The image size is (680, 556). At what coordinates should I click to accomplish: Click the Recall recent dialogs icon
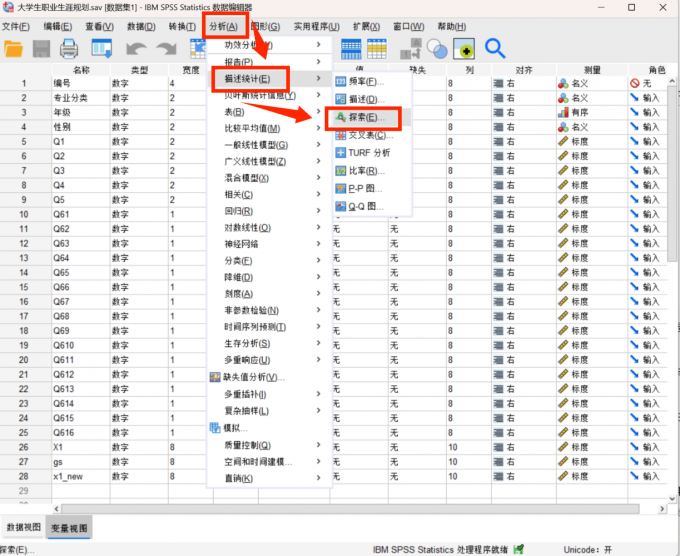102,49
